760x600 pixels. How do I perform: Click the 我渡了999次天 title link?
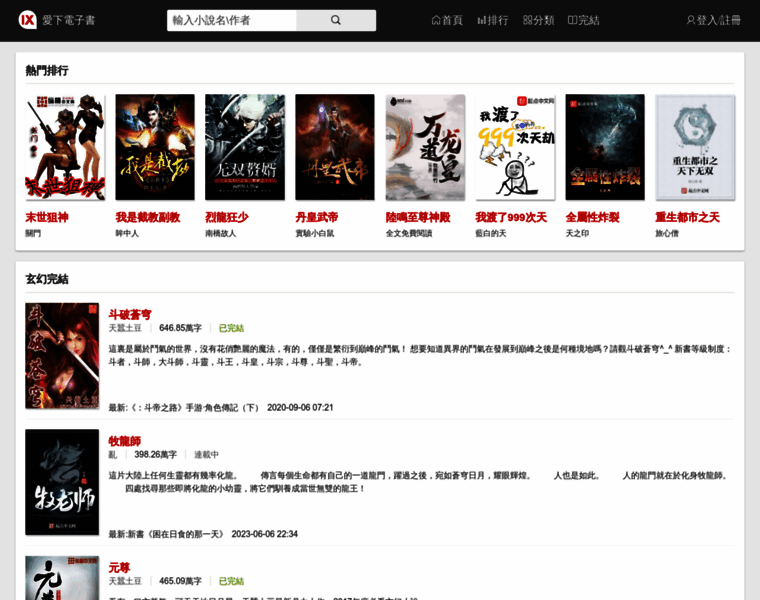tap(511, 217)
